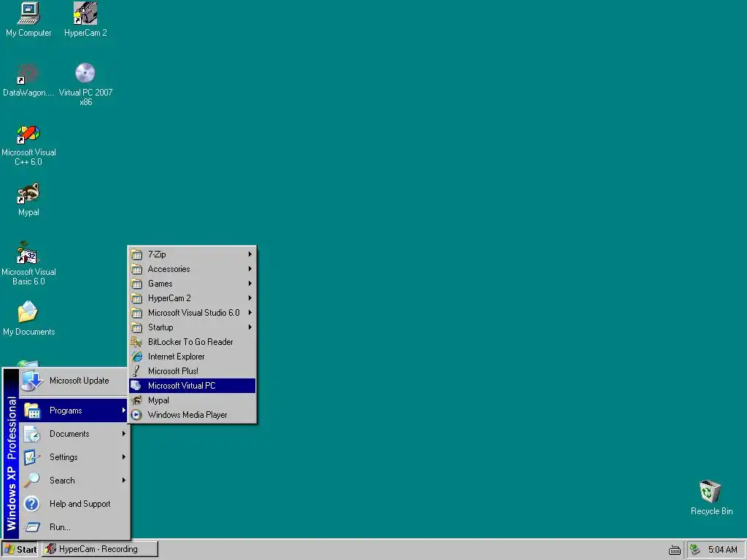Expand the Search submenu arrow
The image size is (747, 560).
click(123, 480)
